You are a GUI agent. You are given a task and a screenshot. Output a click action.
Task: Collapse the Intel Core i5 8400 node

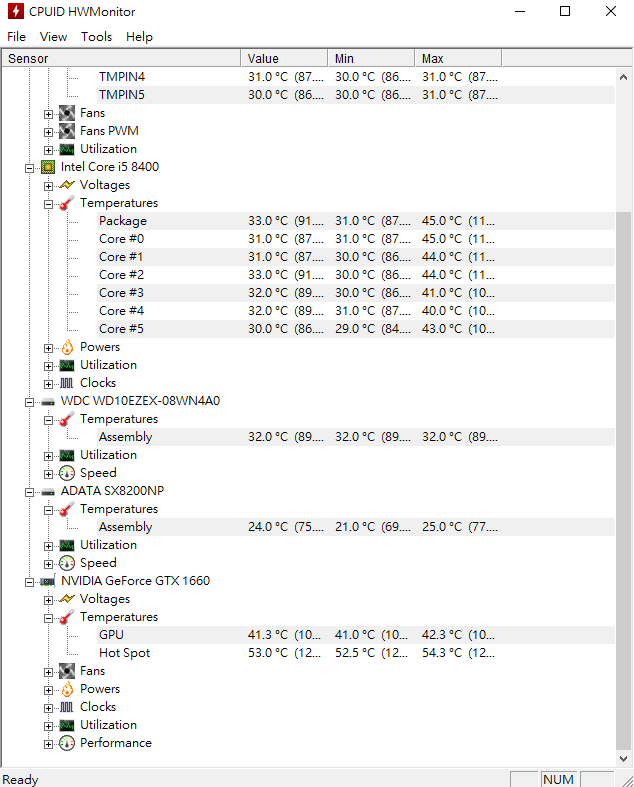click(30, 168)
